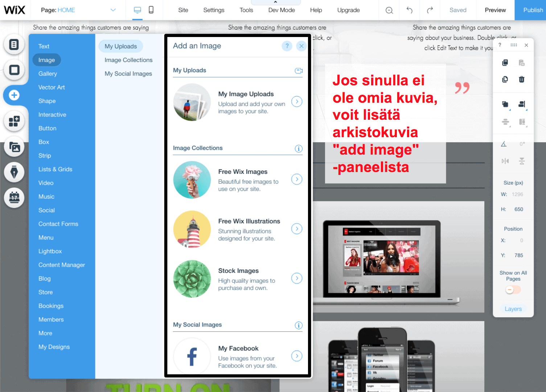546x392 pixels.
Task: Expand Stock Images arrow
Action: coord(297,278)
